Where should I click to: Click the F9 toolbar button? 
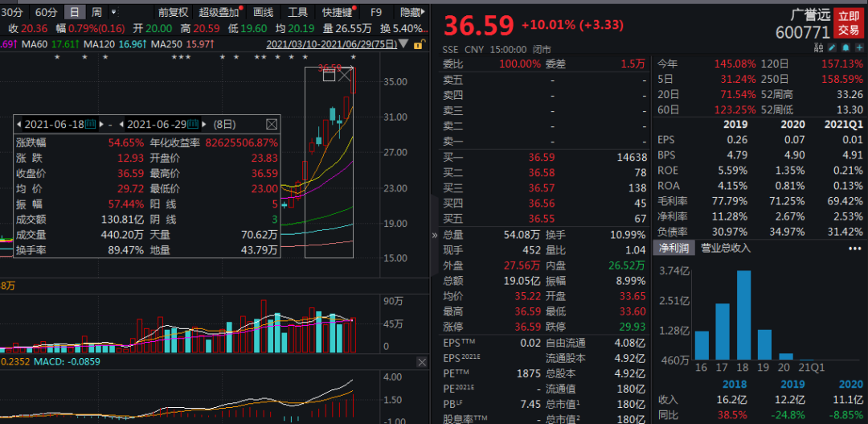(x=376, y=11)
